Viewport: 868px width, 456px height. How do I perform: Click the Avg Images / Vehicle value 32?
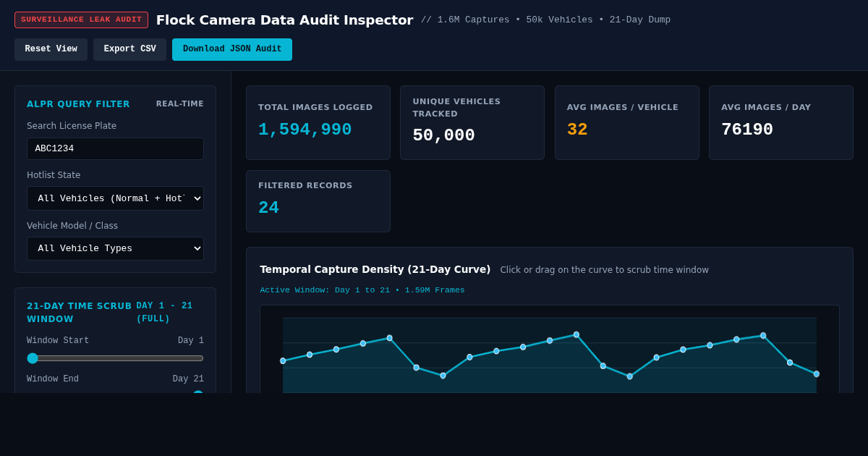577,130
